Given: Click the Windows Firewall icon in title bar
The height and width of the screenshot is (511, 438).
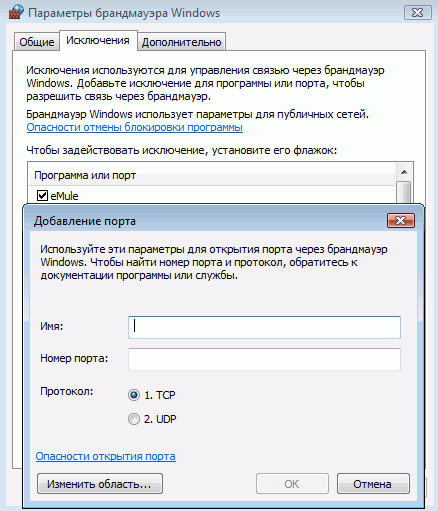Looking at the screenshot, I should pos(16,12).
